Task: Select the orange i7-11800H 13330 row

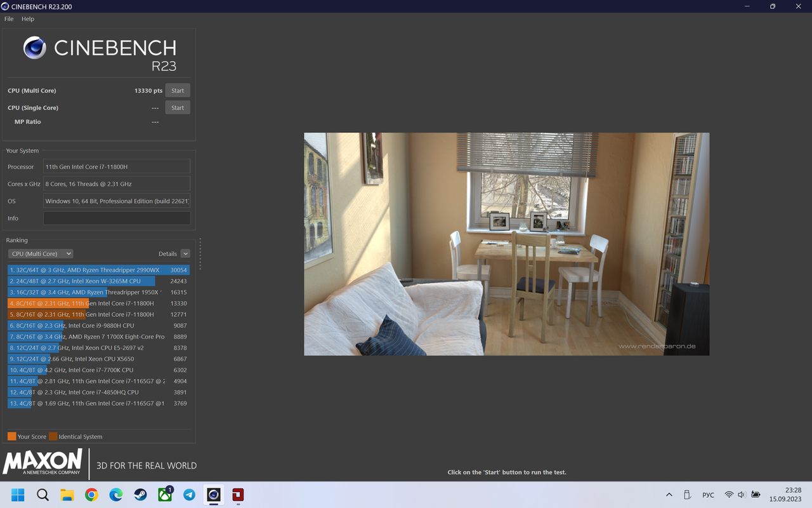Action: (x=98, y=304)
